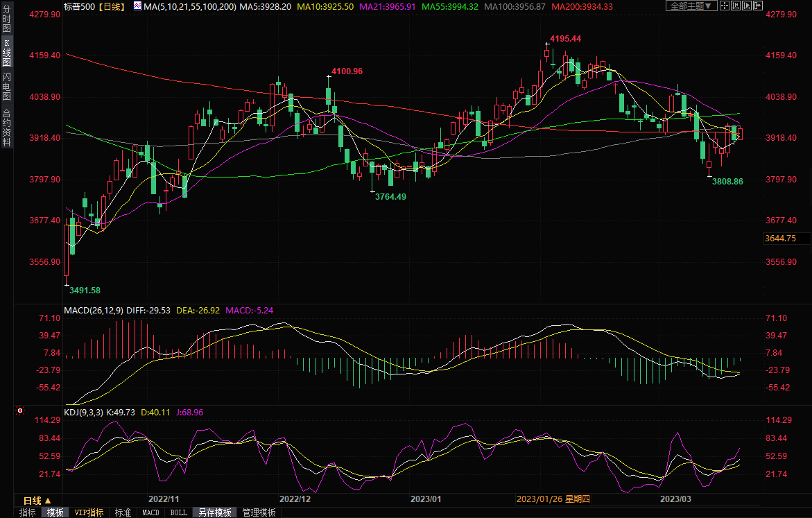The image size is (812, 518).
Task: Select the K线图 side tab
Action: coord(6,53)
